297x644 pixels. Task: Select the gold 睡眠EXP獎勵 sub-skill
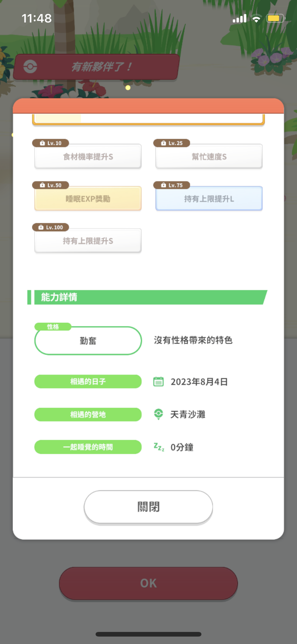pos(88,199)
